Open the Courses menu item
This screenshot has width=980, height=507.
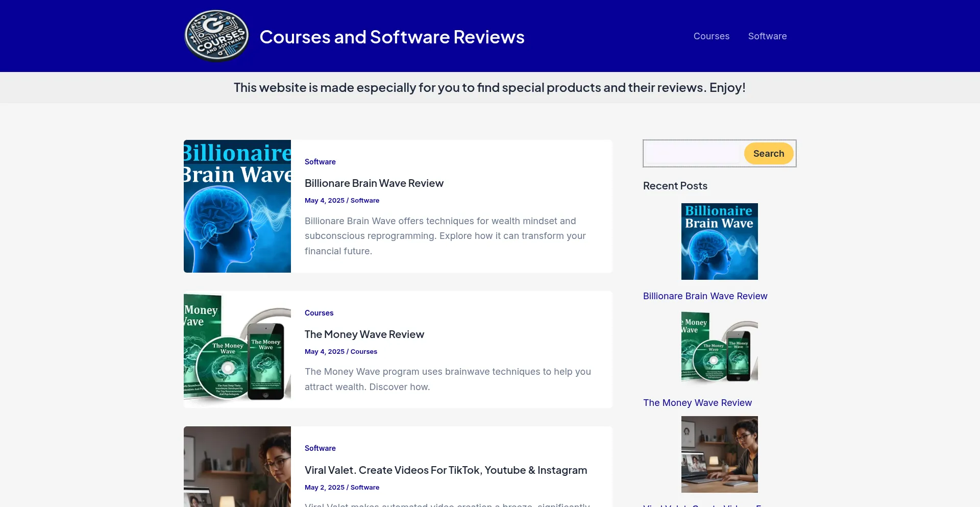click(x=712, y=36)
